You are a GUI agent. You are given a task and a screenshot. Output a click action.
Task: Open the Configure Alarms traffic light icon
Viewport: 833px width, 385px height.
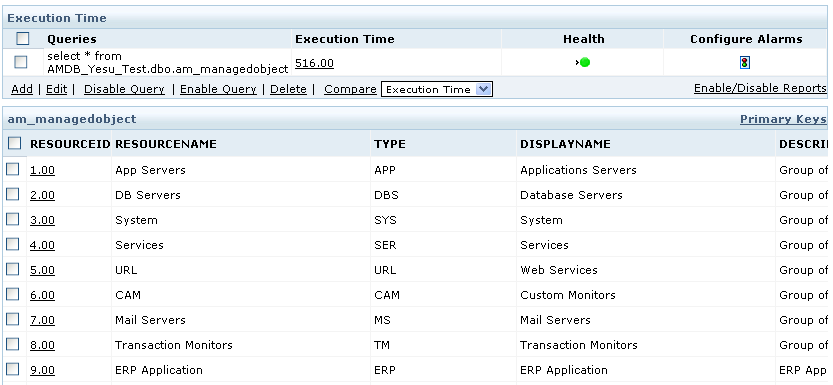click(x=744, y=63)
